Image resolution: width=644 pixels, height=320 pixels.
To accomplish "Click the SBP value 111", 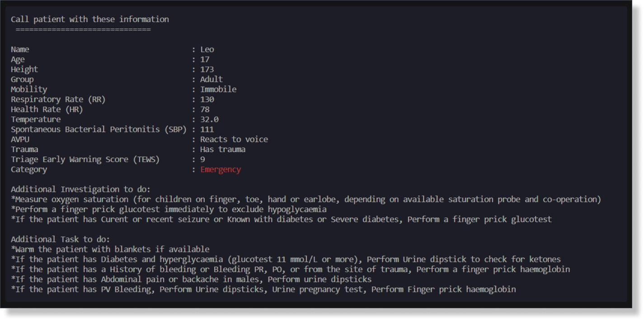I will [x=207, y=130].
